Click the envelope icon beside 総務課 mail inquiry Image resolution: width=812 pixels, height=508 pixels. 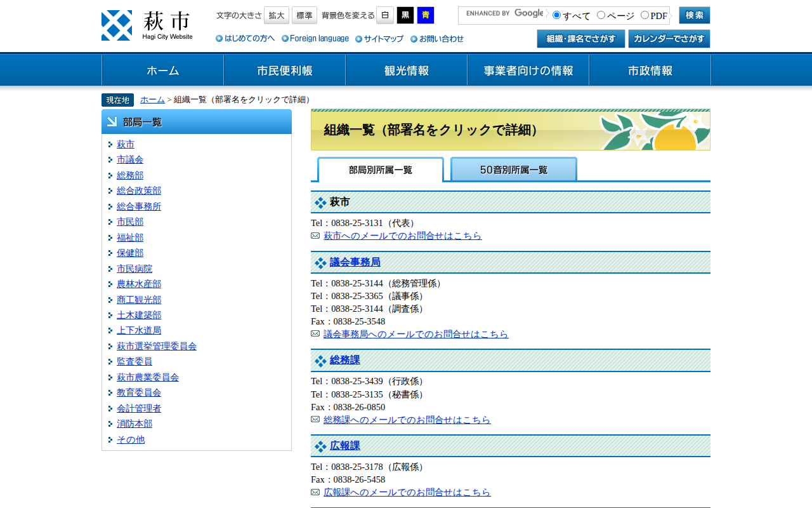(x=315, y=419)
